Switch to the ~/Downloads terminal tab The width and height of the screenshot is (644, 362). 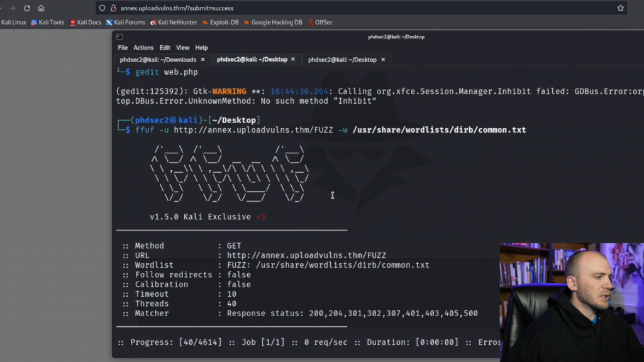[x=158, y=60]
